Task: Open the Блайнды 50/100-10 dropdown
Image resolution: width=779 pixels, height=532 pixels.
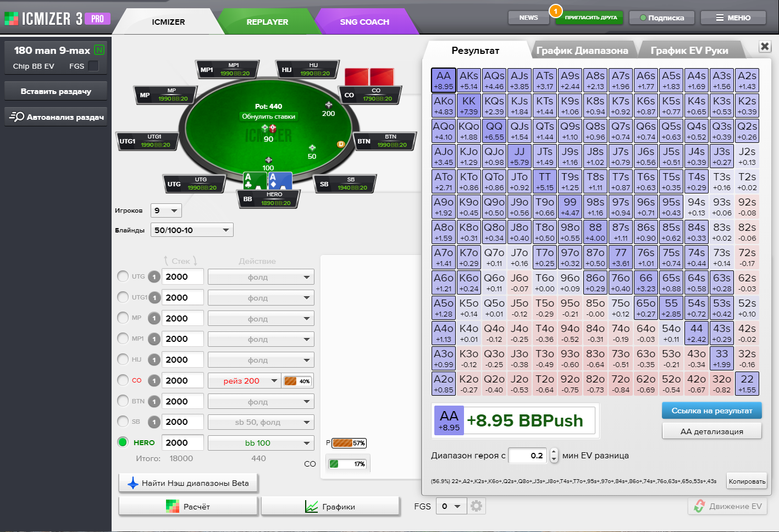Action: click(192, 230)
